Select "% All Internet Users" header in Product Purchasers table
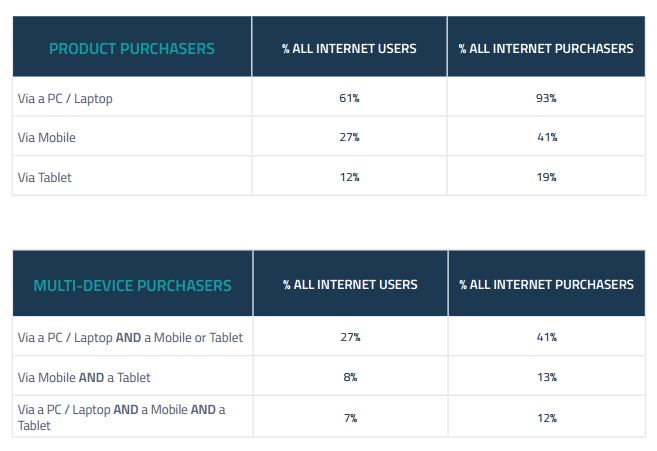 pos(349,48)
